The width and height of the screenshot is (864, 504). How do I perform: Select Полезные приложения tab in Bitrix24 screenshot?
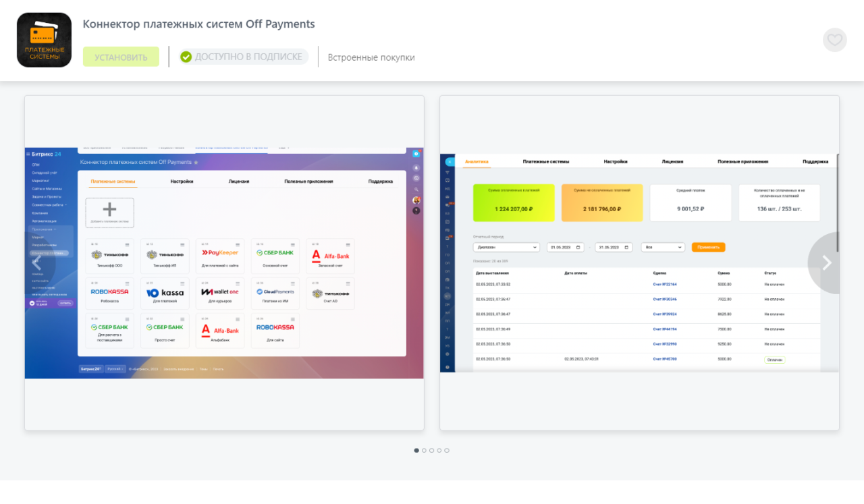point(308,181)
